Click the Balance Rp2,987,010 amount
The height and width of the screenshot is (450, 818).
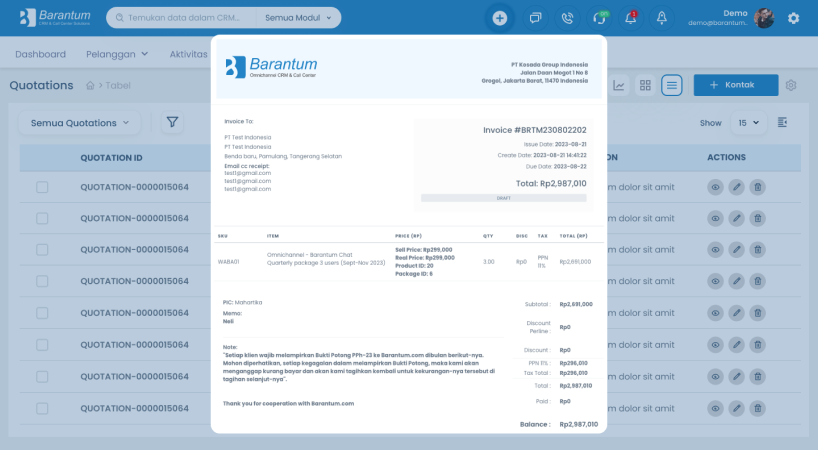click(x=579, y=424)
